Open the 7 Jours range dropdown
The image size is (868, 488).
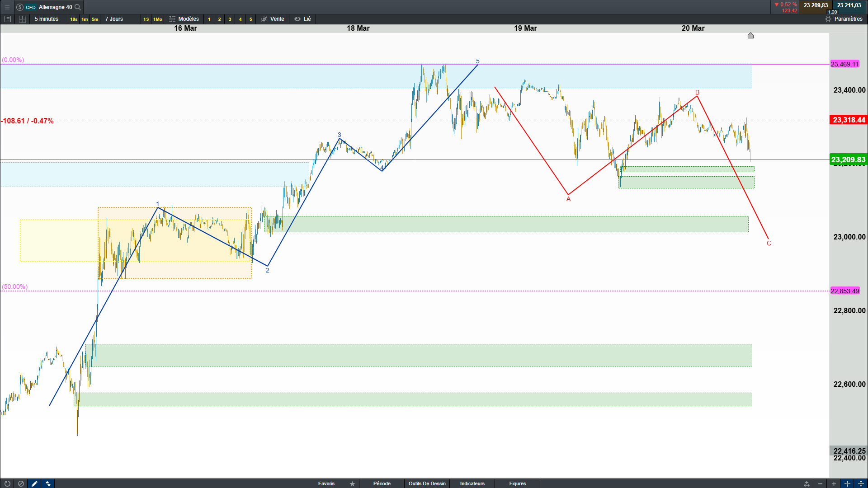pos(114,19)
